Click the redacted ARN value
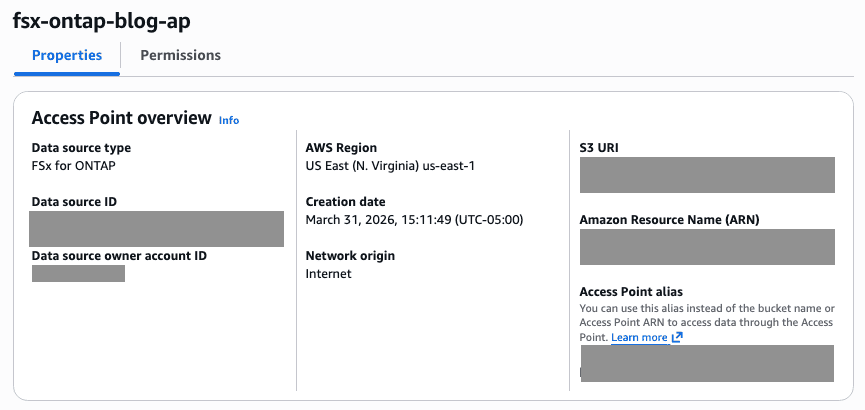865x410 pixels. (707, 247)
